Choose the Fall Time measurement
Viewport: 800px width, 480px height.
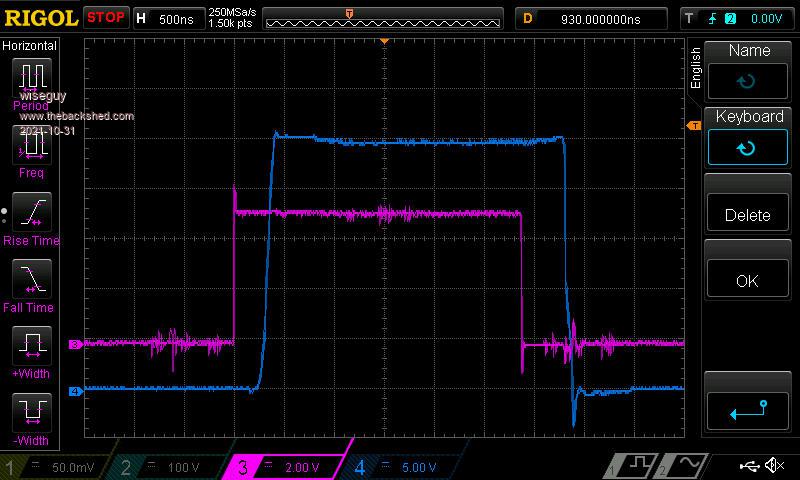click(31, 280)
